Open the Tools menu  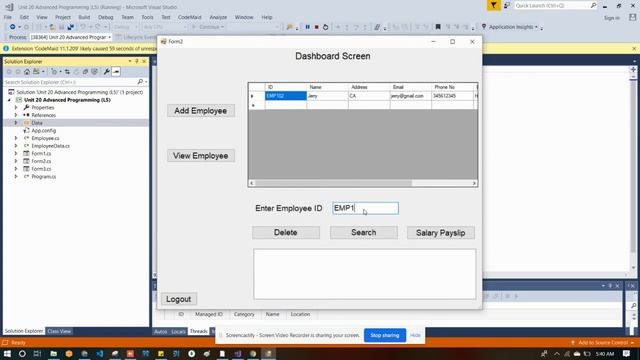[147, 17]
